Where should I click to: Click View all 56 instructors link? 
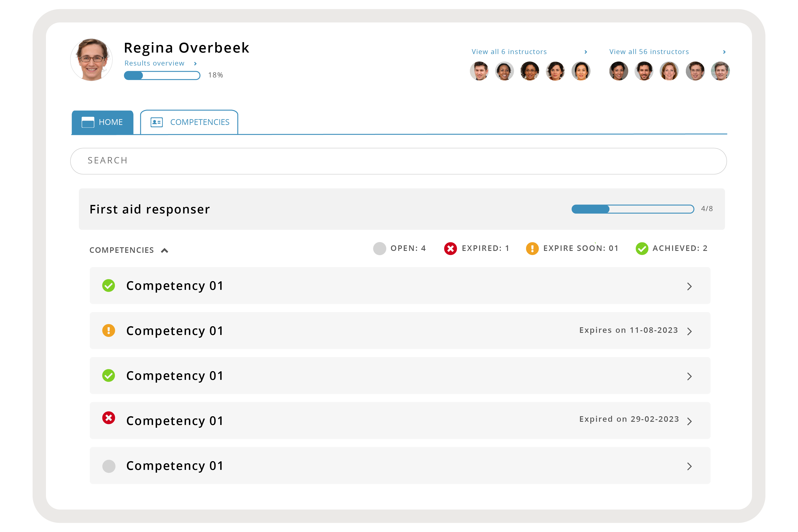coord(649,52)
